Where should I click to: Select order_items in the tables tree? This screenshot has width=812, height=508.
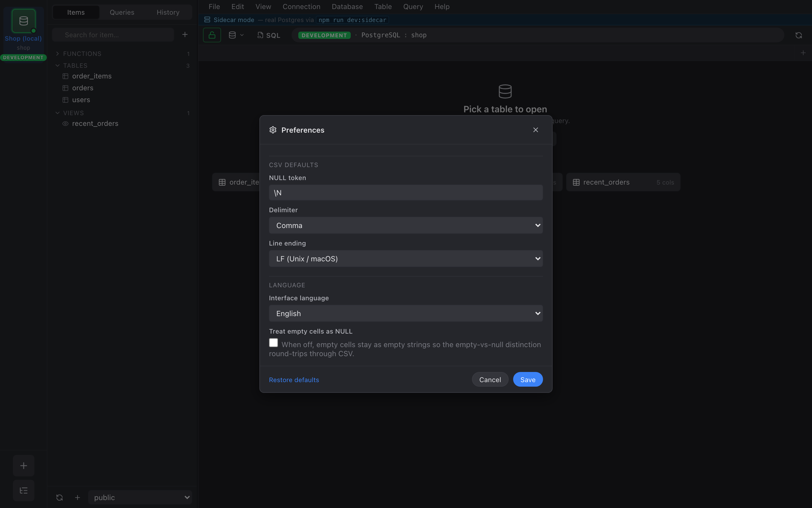[x=92, y=76]
